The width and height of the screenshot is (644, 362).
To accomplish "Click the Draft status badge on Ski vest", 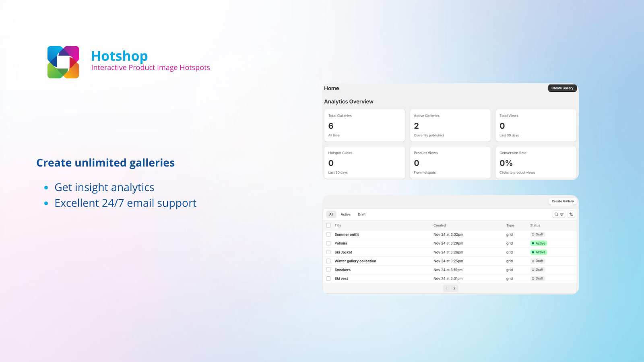I will point(537,278).
